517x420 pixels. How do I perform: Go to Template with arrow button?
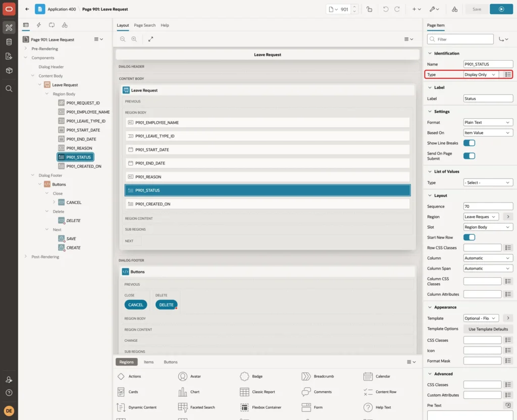[508, 318]
